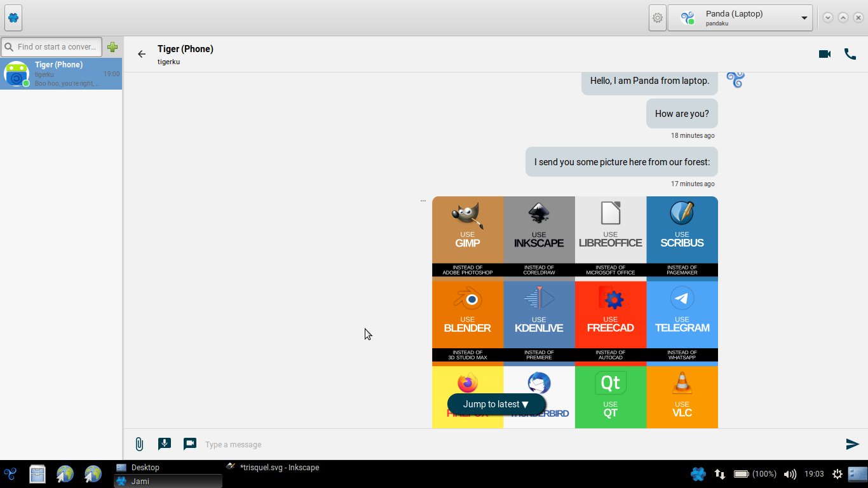
Task: Click the Tiger (Phone) contact avatar
Action: pos(16,74)
